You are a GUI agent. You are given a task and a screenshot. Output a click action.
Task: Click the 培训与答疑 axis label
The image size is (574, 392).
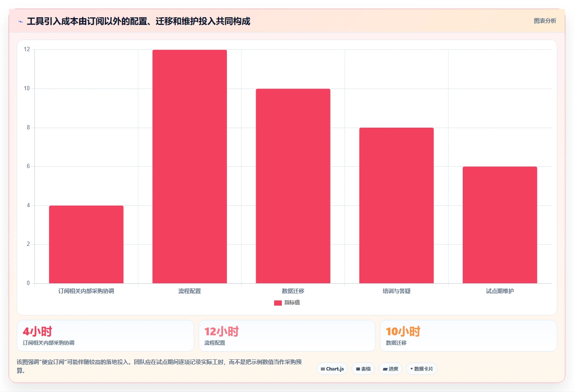[x=397, y=291]
